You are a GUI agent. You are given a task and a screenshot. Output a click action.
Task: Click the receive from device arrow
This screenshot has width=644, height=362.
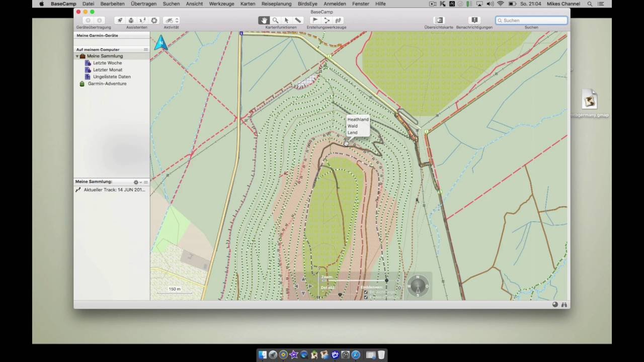(99, 20)
